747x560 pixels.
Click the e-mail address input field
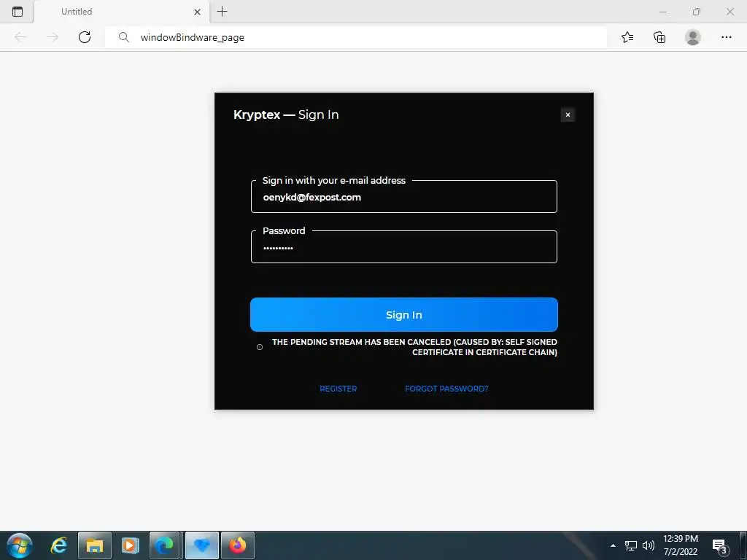403,197
